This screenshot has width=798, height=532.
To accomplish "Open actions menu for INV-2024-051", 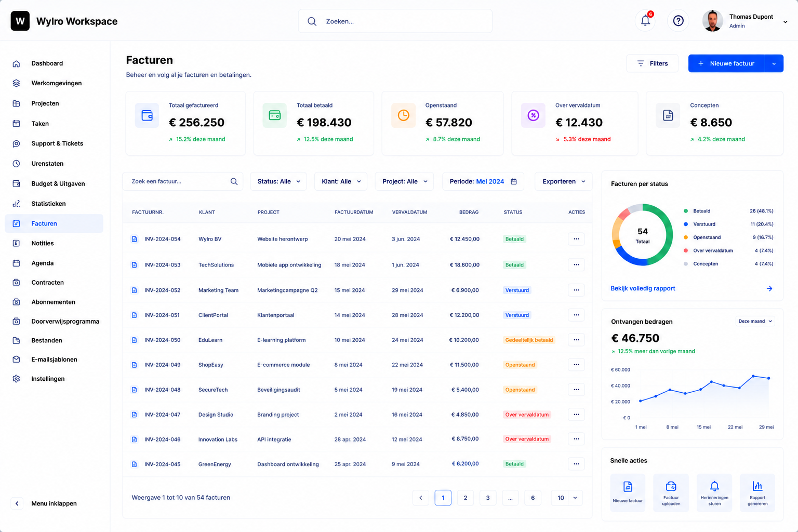I will click(x=576, y=315).
